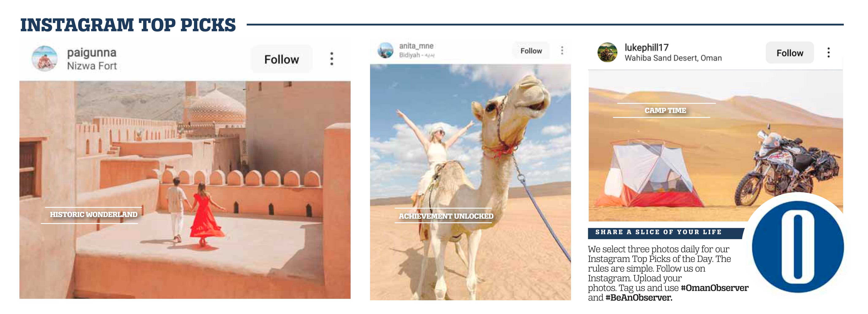The width and height of the screenshot is (868, 314).
Task: Follow the lukephill17 account
Action: pyautogui.click(x=790, y=53)
